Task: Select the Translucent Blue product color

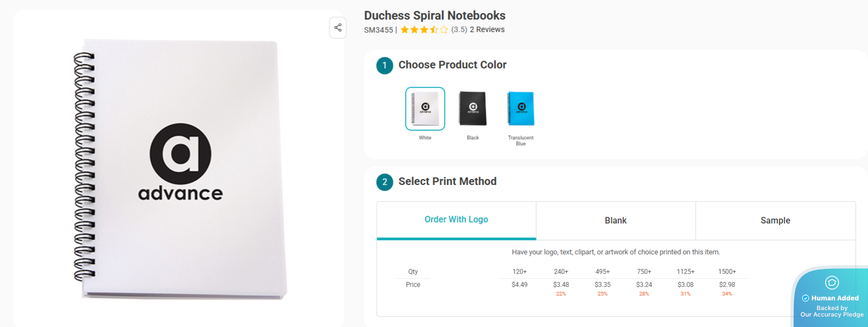Action: coord(519,108)
